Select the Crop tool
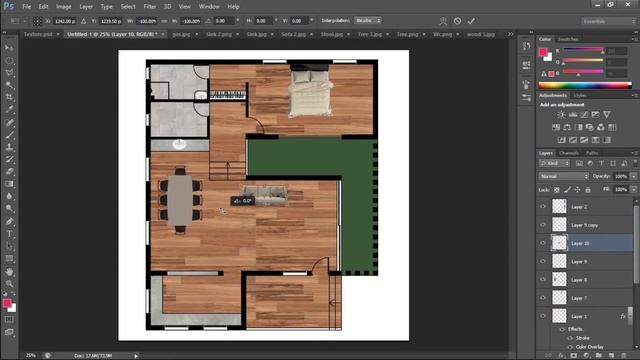This screenshot has height=360, width=640. (x=9, y=97)
